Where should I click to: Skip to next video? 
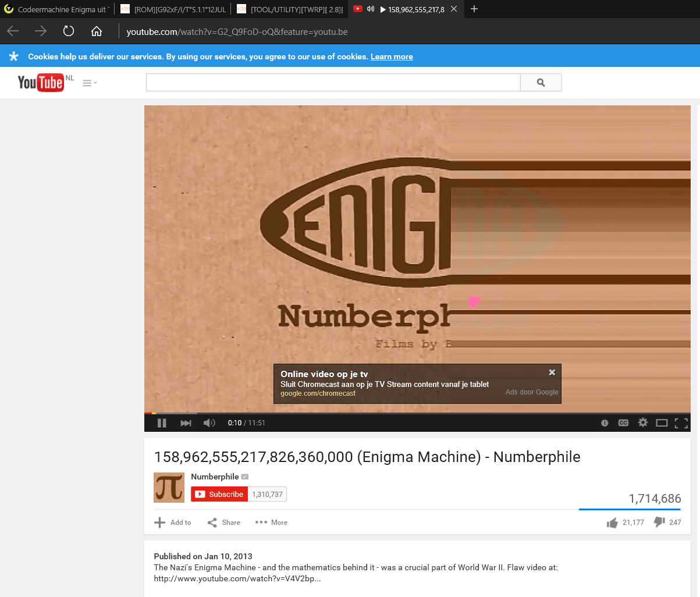pyautogui.click(x=186, y=423)
